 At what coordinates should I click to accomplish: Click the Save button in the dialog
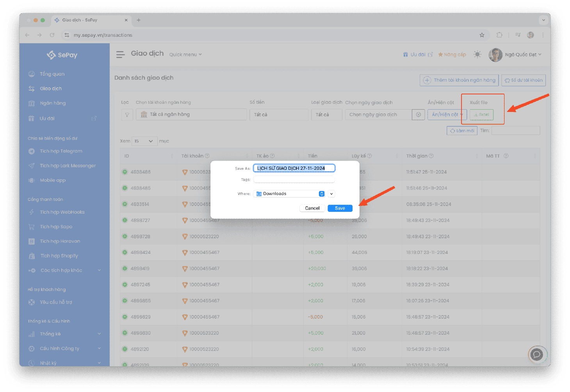coord(340,208)
